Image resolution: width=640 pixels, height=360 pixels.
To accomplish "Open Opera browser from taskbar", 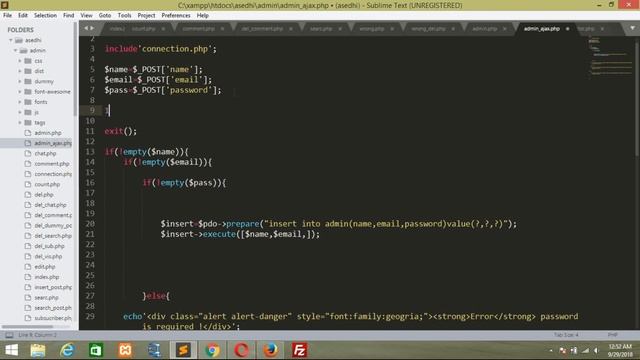I will pyautogui.click(x=241, y=350).
